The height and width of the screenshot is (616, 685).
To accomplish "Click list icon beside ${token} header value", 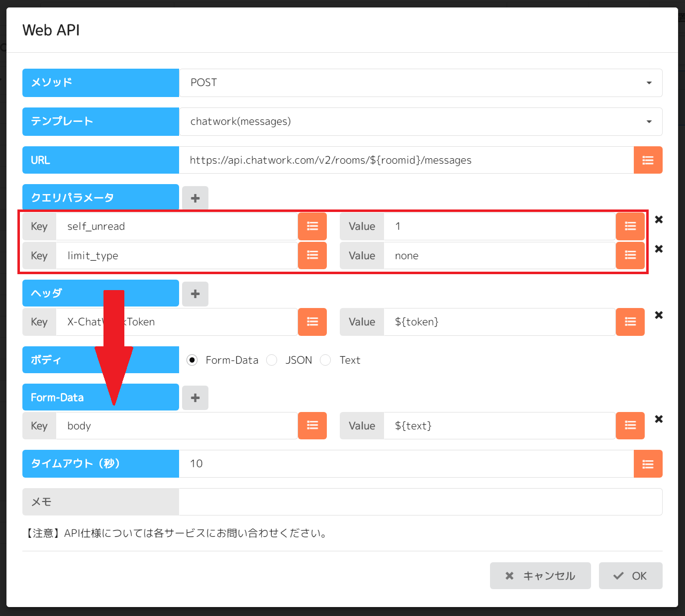I will tap(630, 322).
